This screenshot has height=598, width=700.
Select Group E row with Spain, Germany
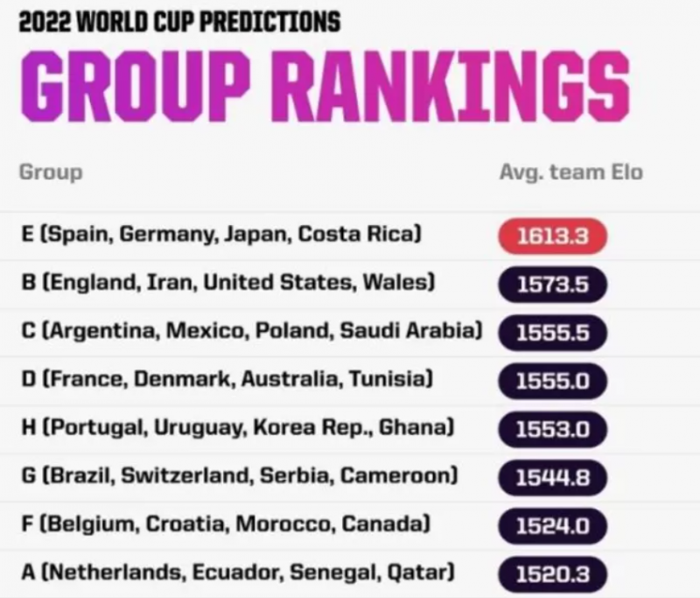point(220,235)
